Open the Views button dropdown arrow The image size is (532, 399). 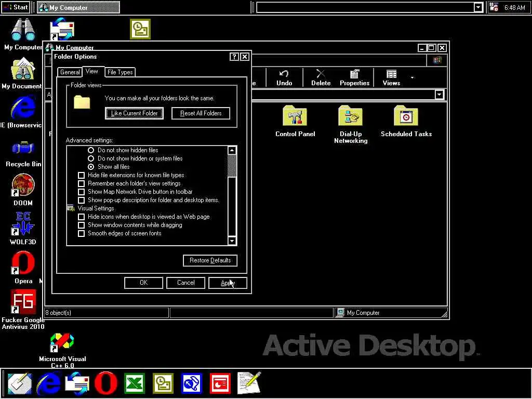412,78
